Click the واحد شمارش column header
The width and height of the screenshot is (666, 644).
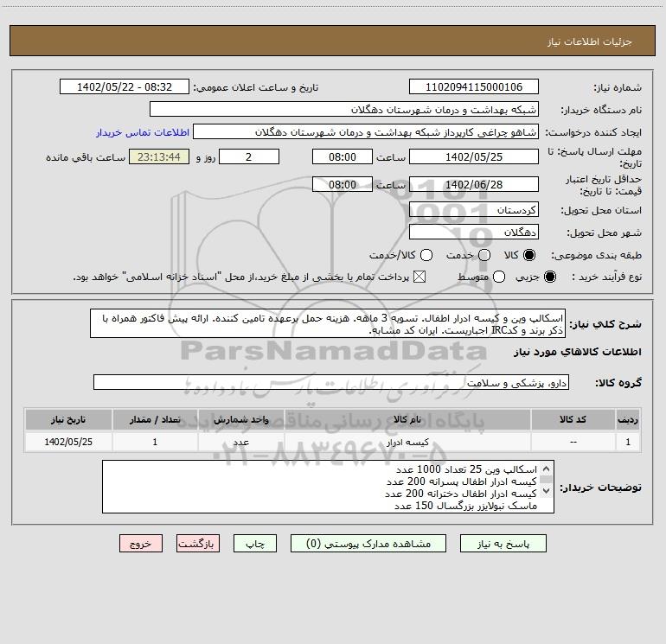click(x=241, y=419)
